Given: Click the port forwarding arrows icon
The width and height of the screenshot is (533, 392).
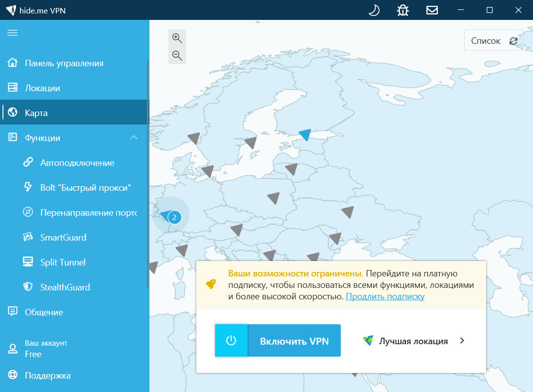Looking at the screenshot, I should tap(28, 212).
